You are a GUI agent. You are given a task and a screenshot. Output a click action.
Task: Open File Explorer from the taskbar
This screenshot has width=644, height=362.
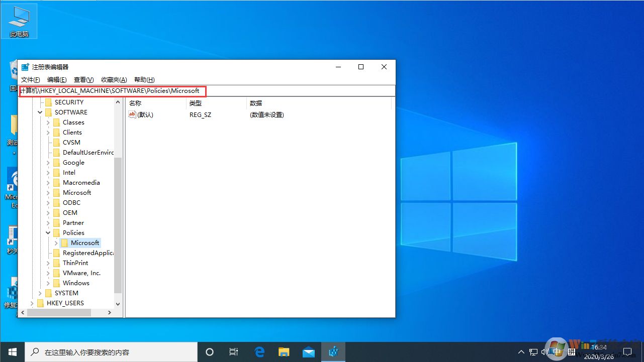coord(284,351)
